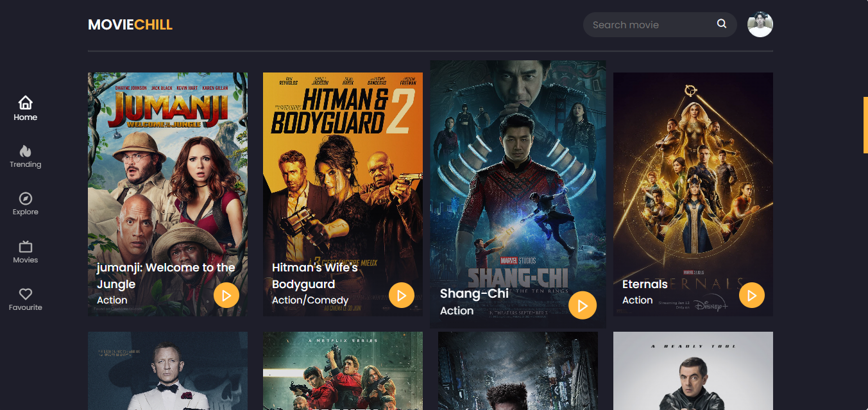Open the user profile avatar
Viewport: 868px width, 410px height.
point(760,24)
